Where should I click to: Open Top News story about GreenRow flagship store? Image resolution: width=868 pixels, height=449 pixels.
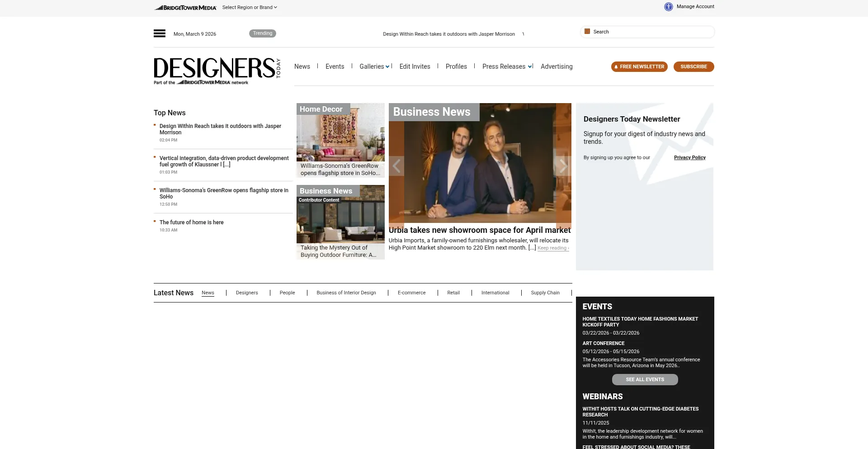pos(224,194)
